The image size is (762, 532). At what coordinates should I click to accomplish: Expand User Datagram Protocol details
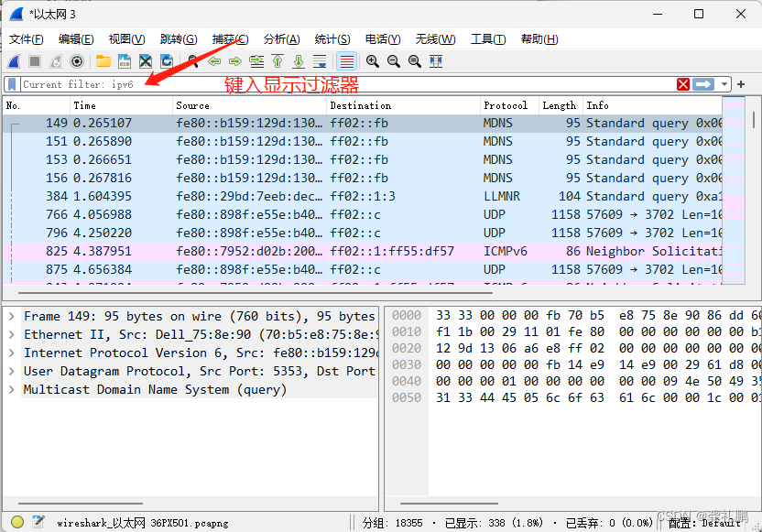11,371
